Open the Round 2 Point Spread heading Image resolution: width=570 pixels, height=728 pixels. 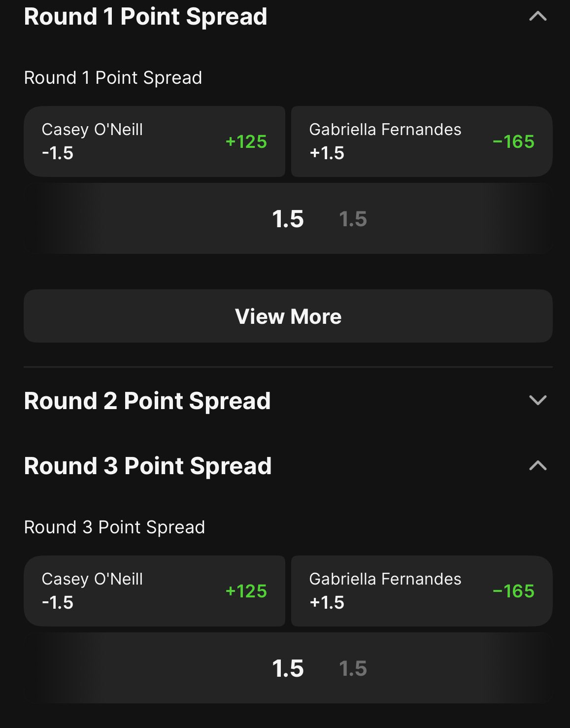point(147,401)
